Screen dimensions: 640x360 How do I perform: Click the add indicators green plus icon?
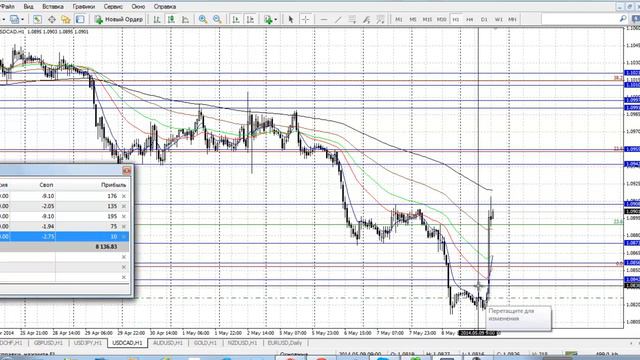[268, 19]
